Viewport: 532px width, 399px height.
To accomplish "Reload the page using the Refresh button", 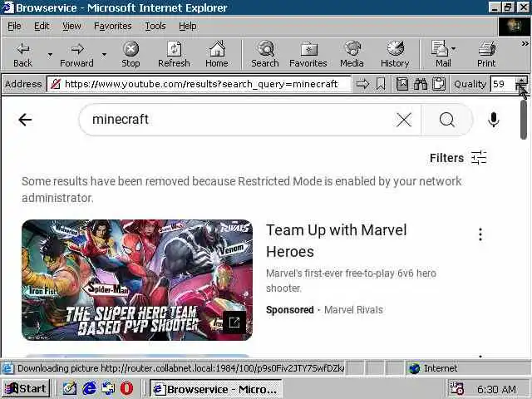I will click(x=174, y=55).
